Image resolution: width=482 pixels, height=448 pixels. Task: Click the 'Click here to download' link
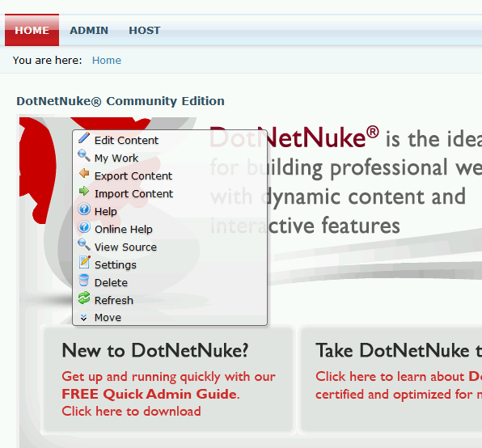click(131, 412)
